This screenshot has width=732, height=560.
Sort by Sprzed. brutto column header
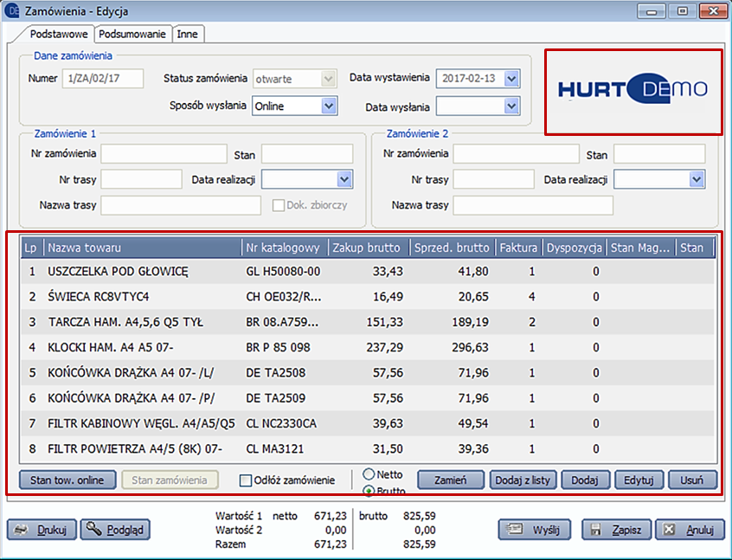pyautogui.click(x=453, y=248)
